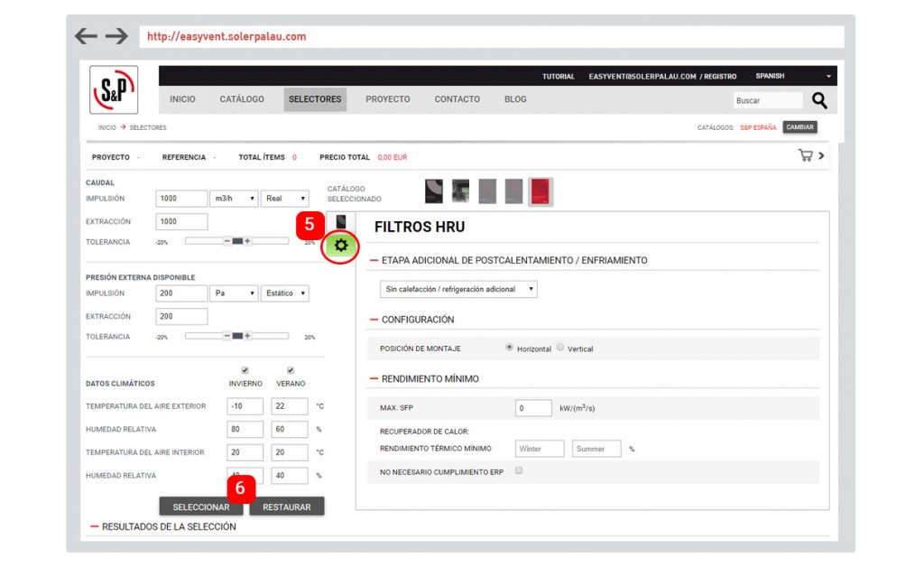This screenshot has width=924, height=567.
Task: Open the Proyecto menu
Action: tap(388, 99)
